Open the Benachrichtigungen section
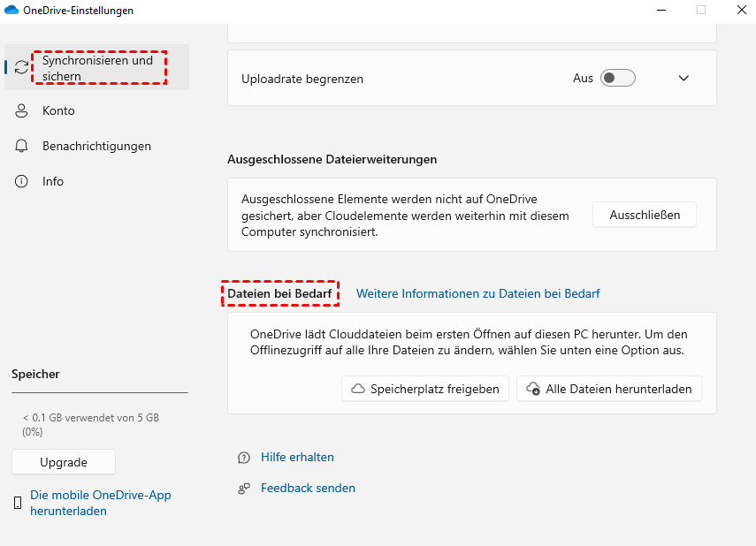Viewport: 756px width, 546px height. tap(96, 146)
